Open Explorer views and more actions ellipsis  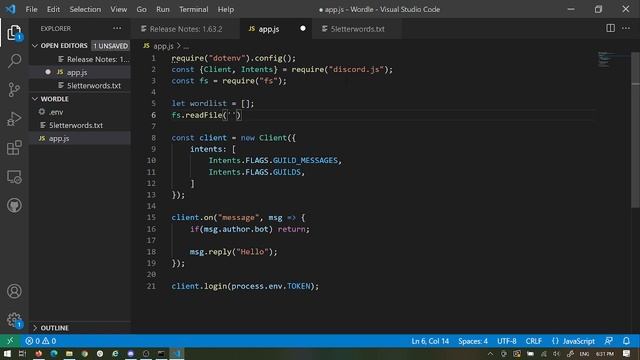tap(117, 29)
